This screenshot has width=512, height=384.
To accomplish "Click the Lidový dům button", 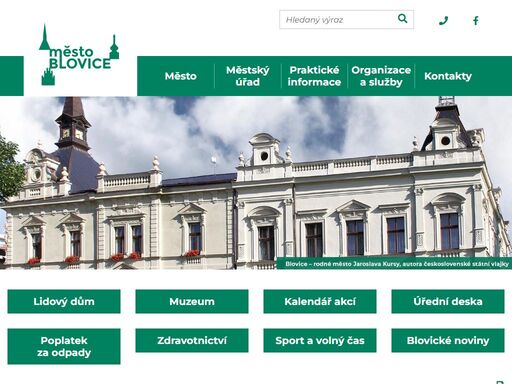I will tap(64, 301).
